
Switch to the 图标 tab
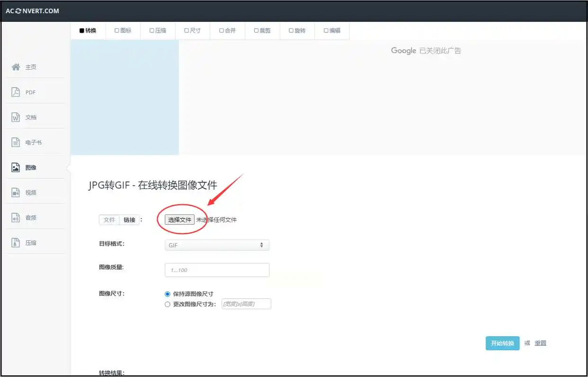click(x=123, y=31)
